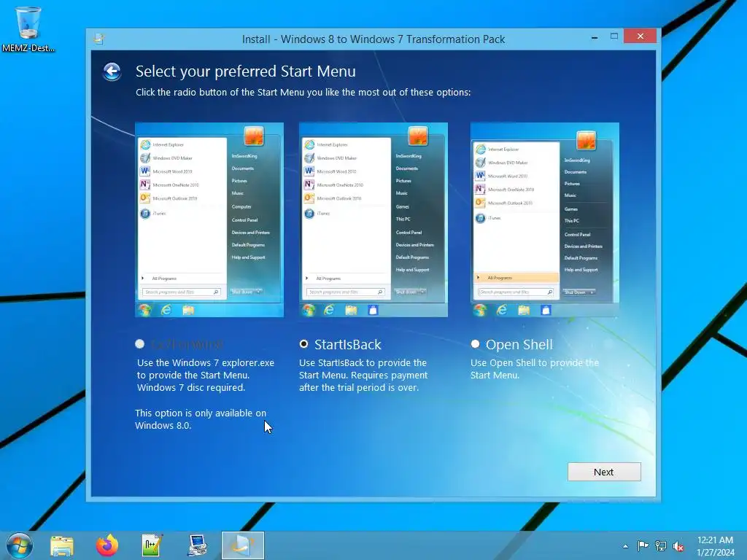Click the muted volume tray icon
Viewport: 747px width, 560px height.
pyautogui.click(x=678, y=546)
